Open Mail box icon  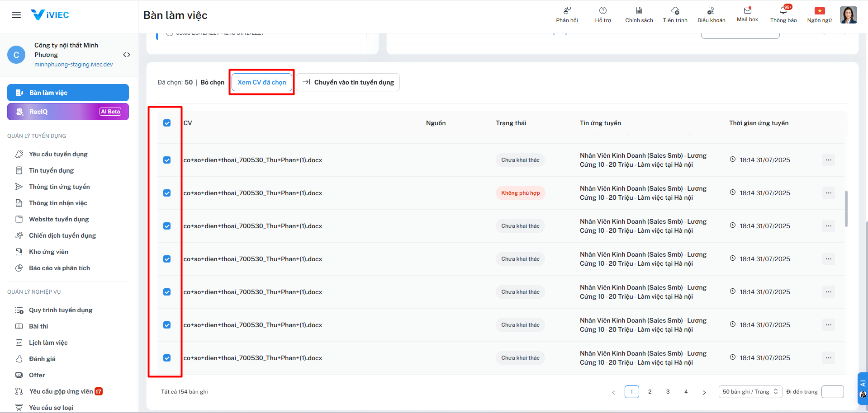pos(747,10)
